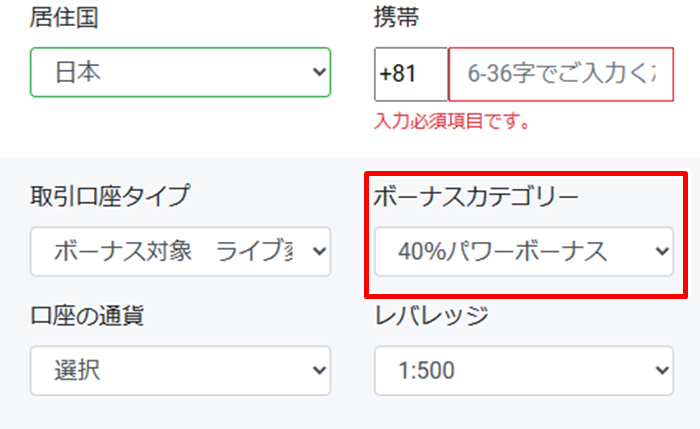Screen dimensions: 700x429
Task: Open the 居住国 dropdown showing 日本
Action: (170, 72)
